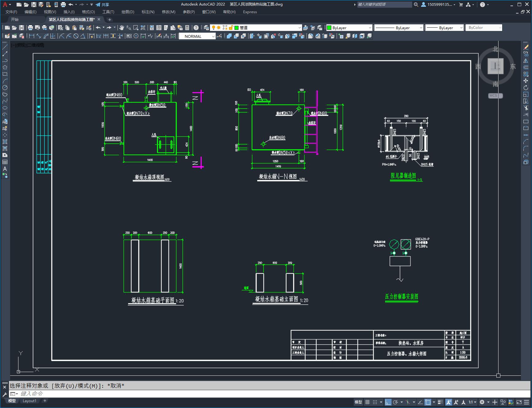Open the 文件(F) menu
The height and width of the screenshot is (408, 532).
[11, 12]
